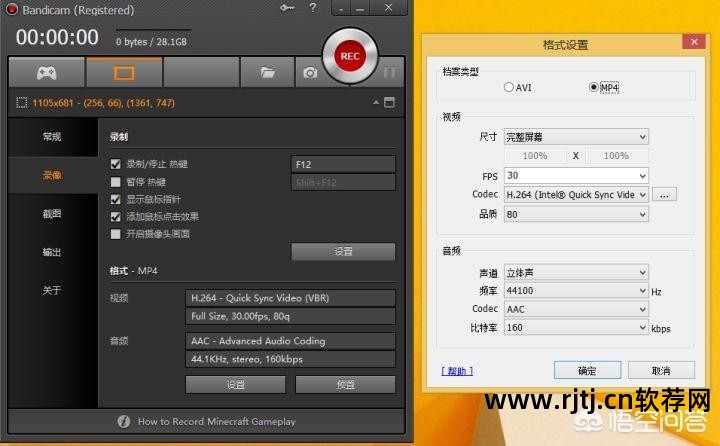Open the audio Codec AAC dropdown
Viewport: 720px width, 446px height.
[x=576, y=309]
